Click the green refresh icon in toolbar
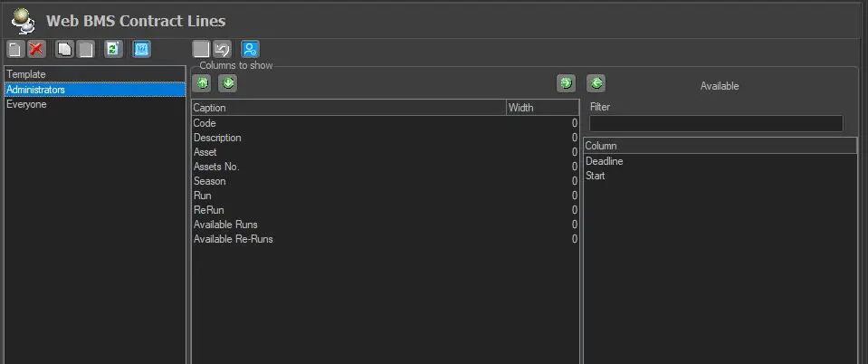This screenshot has height=364, width=868. pos(112,50)
